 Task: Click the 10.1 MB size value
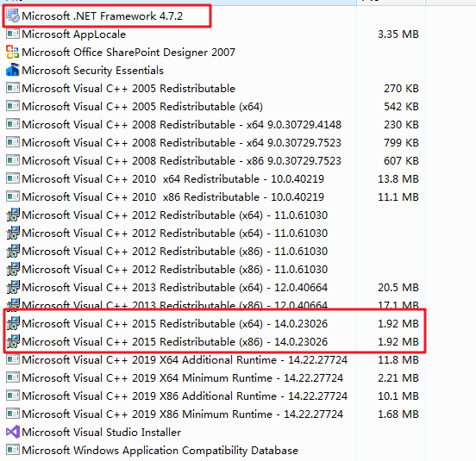point(398,396)
